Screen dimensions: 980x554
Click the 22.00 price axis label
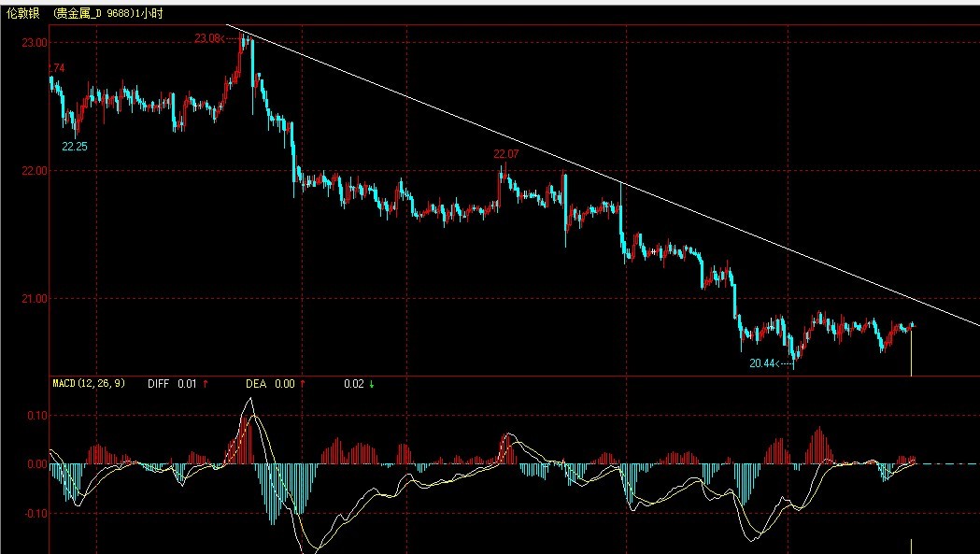[x=34, y=171]
